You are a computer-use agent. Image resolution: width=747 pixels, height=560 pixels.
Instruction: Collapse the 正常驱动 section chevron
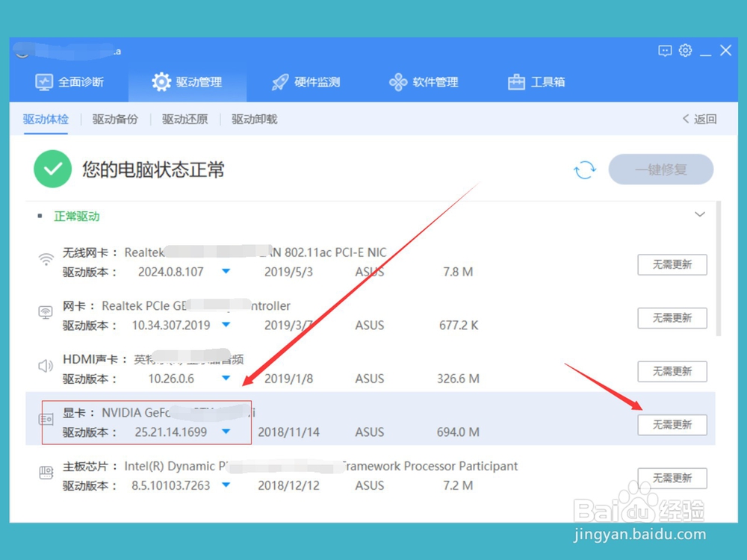[x=700, y=214]
